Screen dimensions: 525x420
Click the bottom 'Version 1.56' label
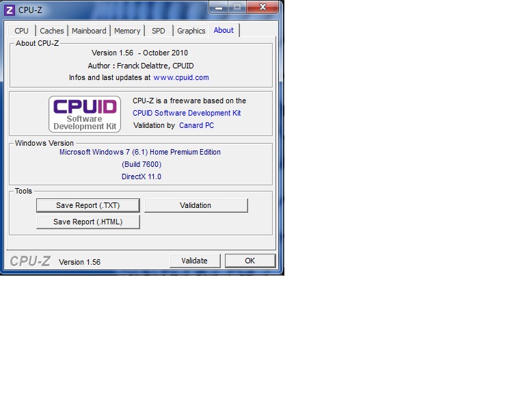click(80, 262)
